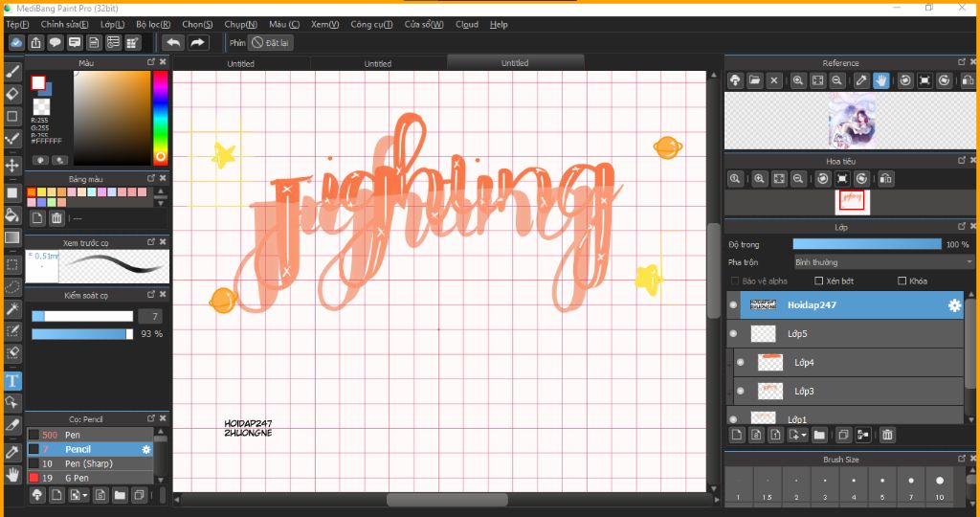
Task: Undock the Màu panel
Action: (150, 62)
